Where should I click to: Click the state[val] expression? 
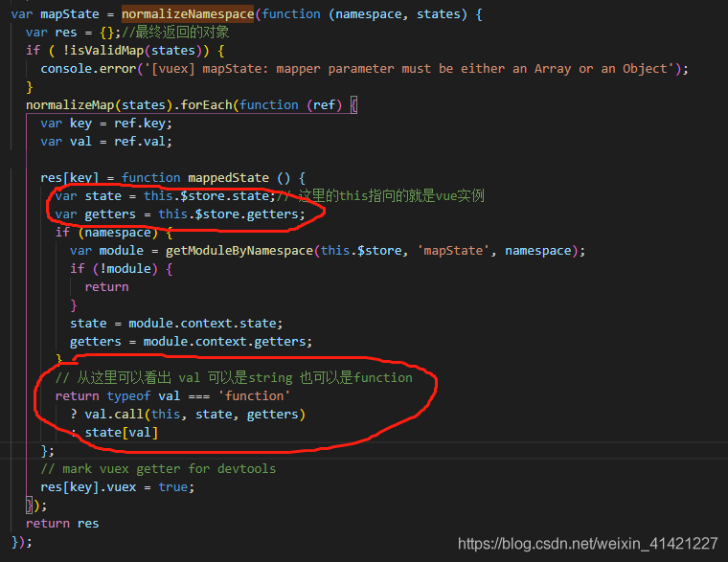click(x=122, y=433)
